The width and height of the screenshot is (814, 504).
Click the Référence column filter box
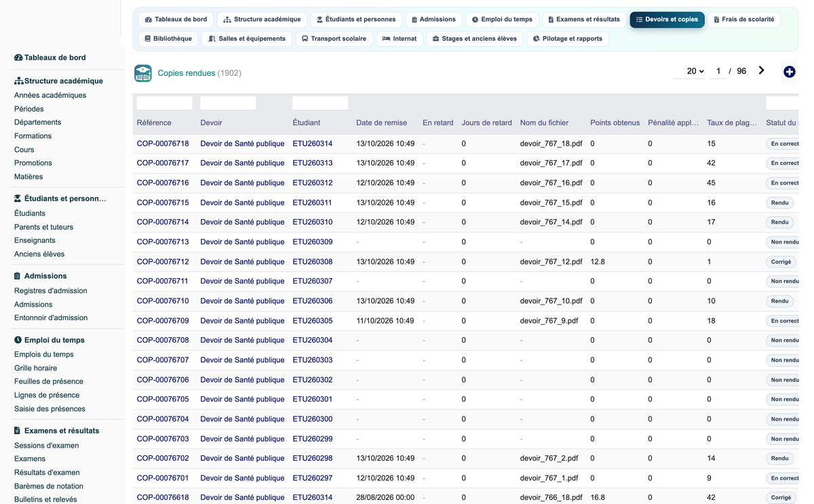click(164, 103)
